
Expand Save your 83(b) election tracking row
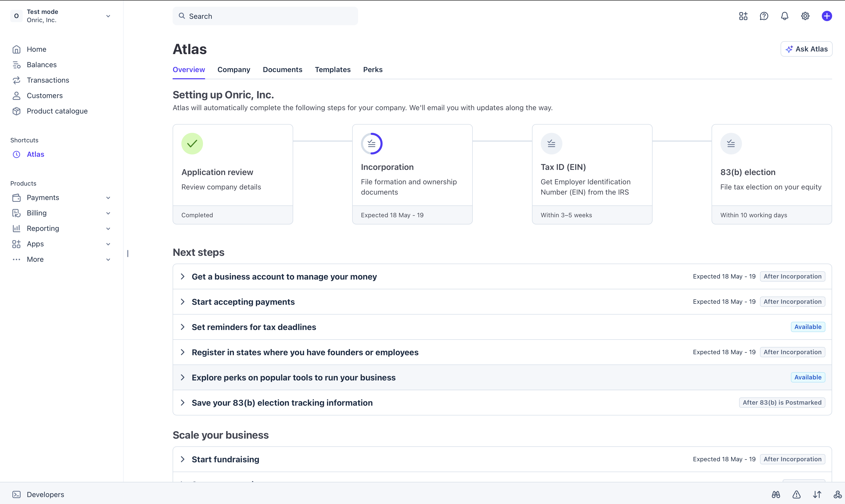(x=502, y=402)
